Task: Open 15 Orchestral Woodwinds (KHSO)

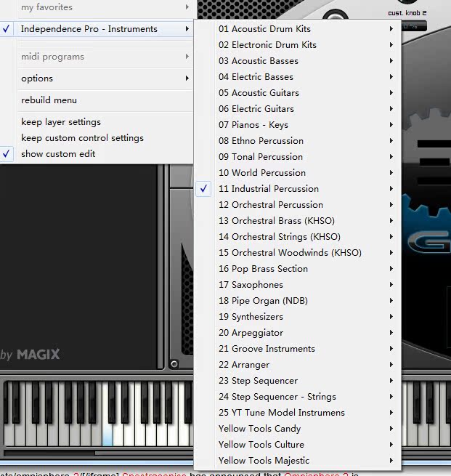Action: [x=298, y=253]
